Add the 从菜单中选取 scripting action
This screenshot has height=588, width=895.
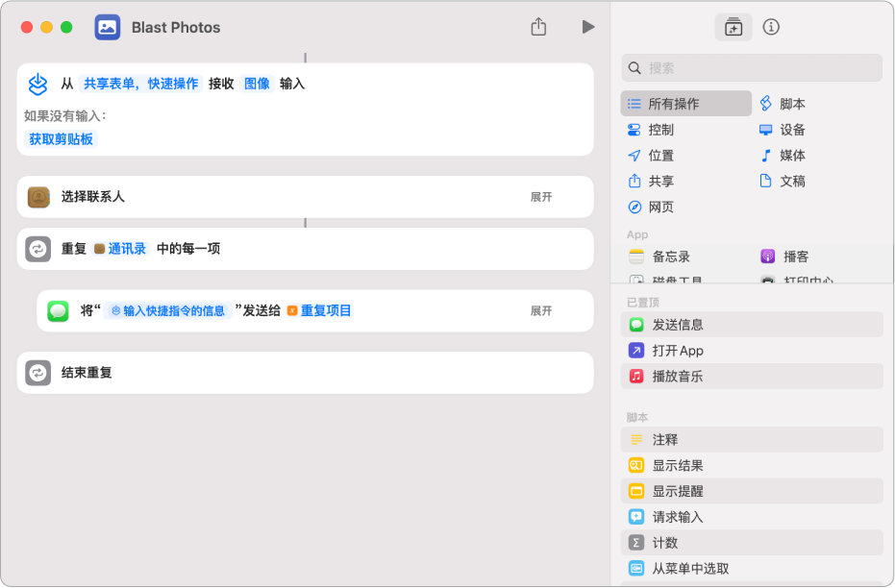(x=752, y=568)
